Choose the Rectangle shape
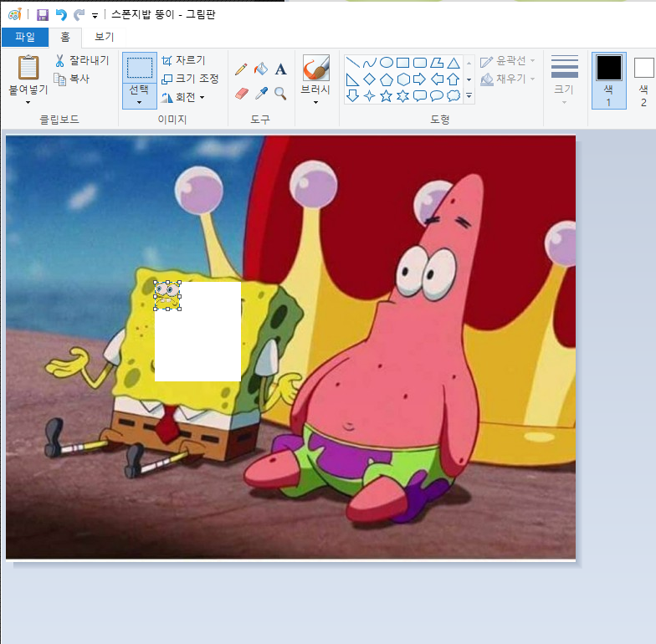This screenshot has width=656, height=644. (x=403, y=63)
